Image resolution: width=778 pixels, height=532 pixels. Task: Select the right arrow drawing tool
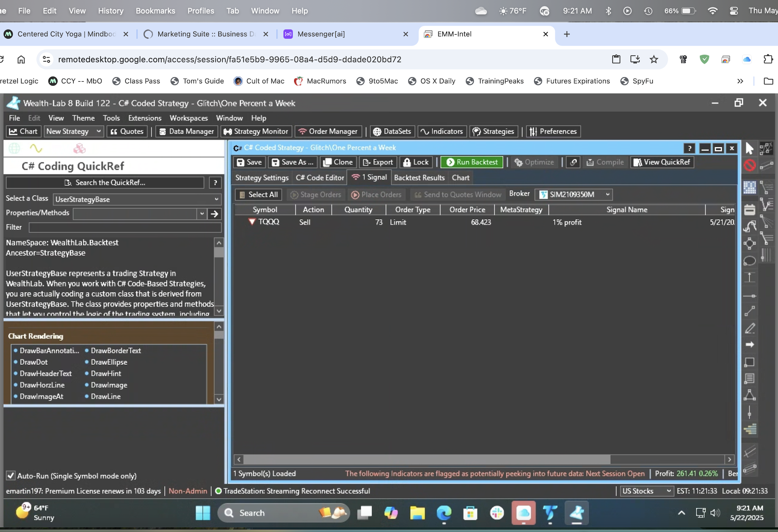(750, 345)
